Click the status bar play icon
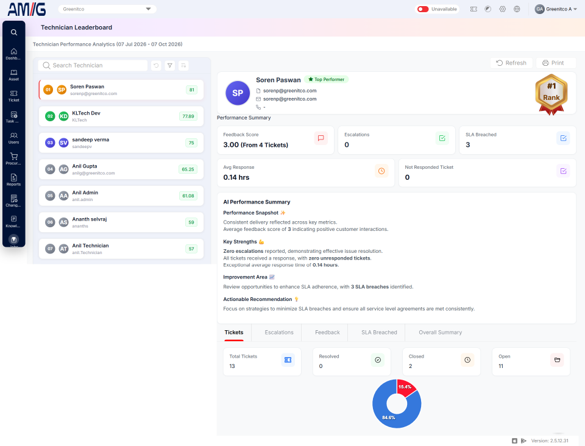 523,441
